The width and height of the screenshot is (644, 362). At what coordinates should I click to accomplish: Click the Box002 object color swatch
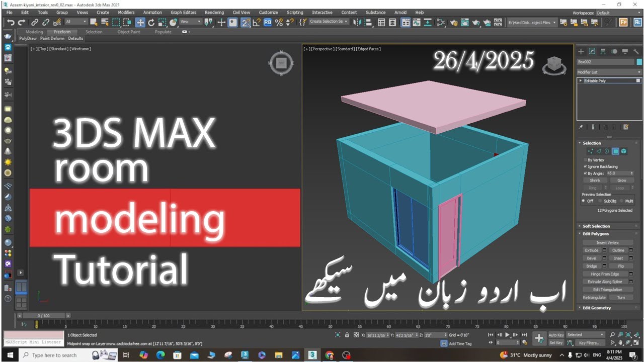[x=639, y=62]
